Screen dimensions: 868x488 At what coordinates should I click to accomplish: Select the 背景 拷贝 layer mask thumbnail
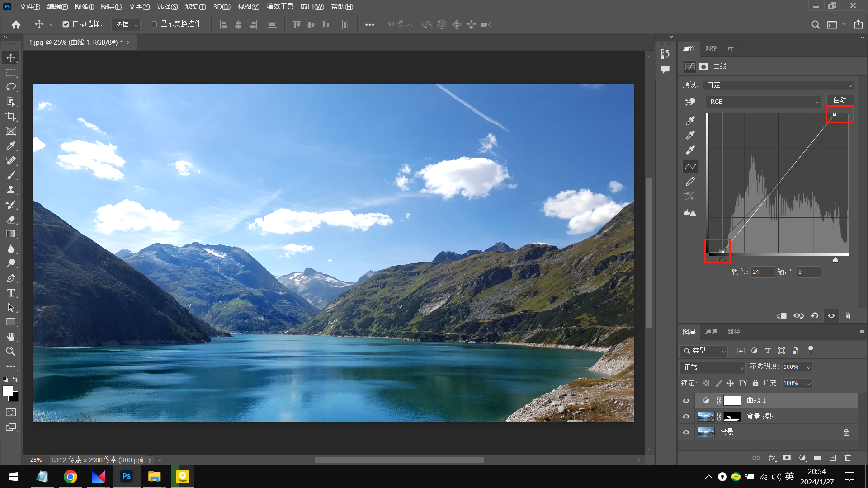pos(732,416)
